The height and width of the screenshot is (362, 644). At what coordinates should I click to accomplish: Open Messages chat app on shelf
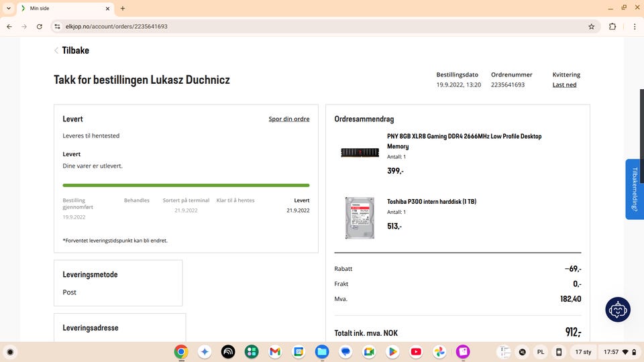(x=345, y=352)
